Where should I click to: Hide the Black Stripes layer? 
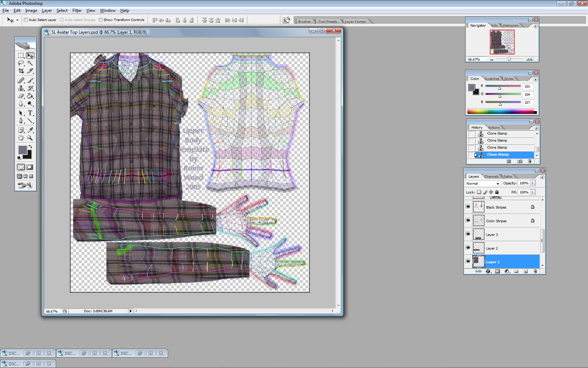coord(468,207)
